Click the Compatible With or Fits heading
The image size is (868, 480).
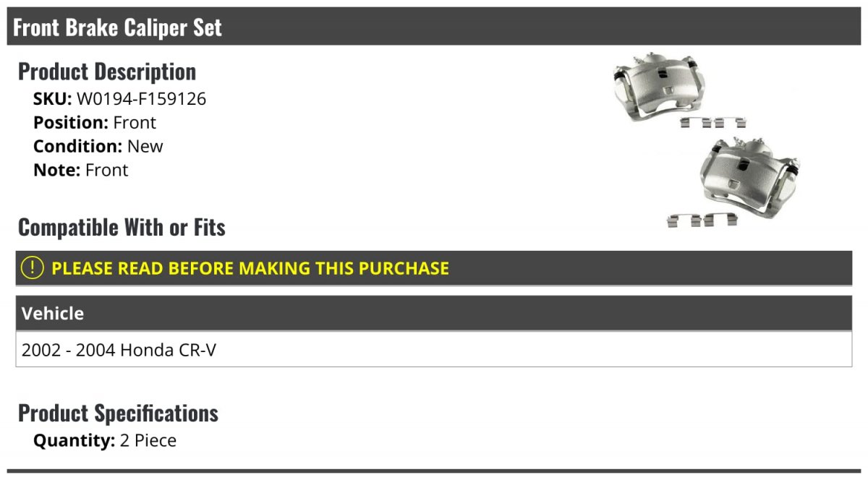pos(122,228)
